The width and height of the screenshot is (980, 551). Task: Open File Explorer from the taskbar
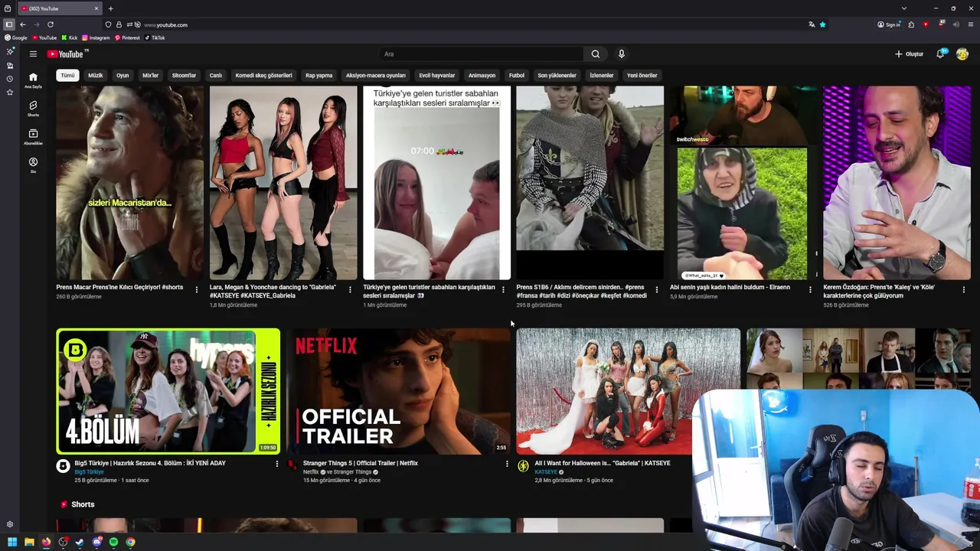click(x=29, y=542)
